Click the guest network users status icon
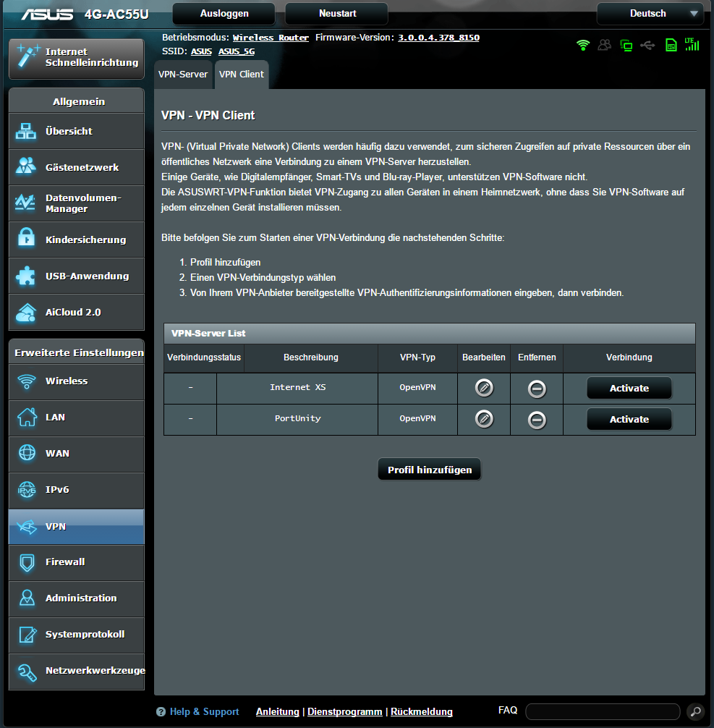Image resolution: width=714 pixels, height=728 pixels. pos(605,46)
